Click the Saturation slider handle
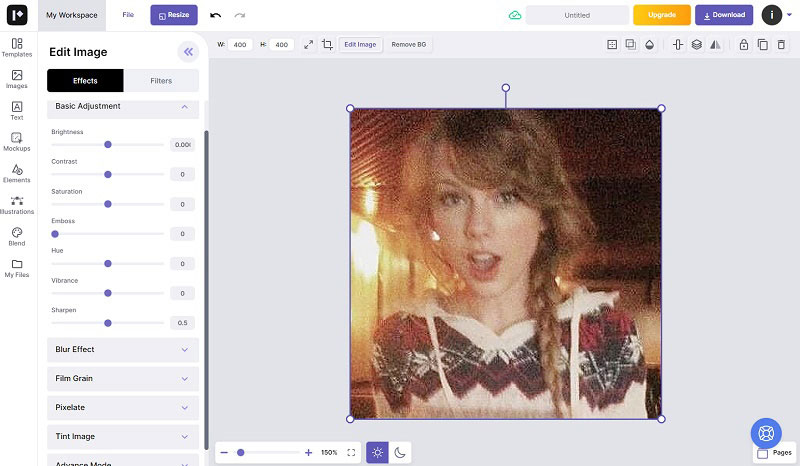Viewport: 800px width, 466px height. click(x=108, y=204)
